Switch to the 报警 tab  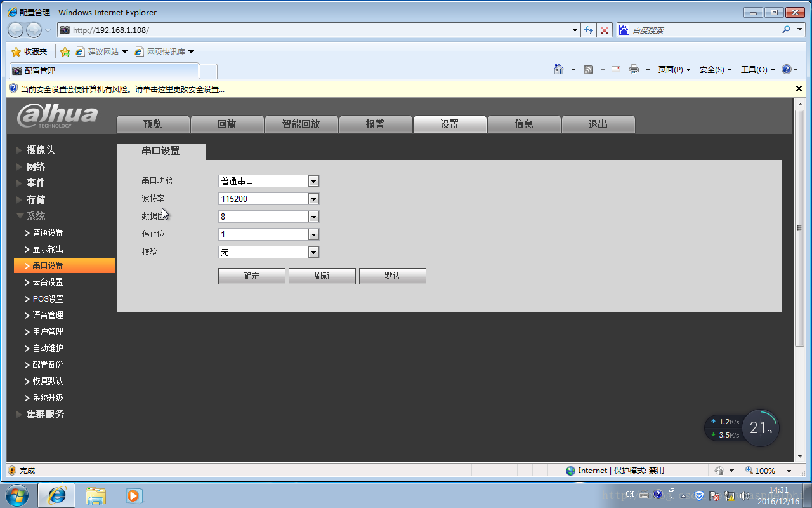(376, 124)
